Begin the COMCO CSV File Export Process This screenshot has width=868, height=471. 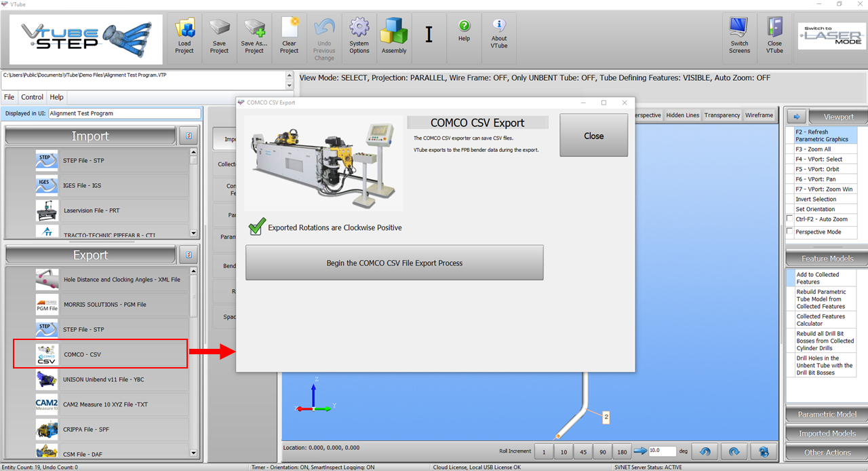coord(395,263)
